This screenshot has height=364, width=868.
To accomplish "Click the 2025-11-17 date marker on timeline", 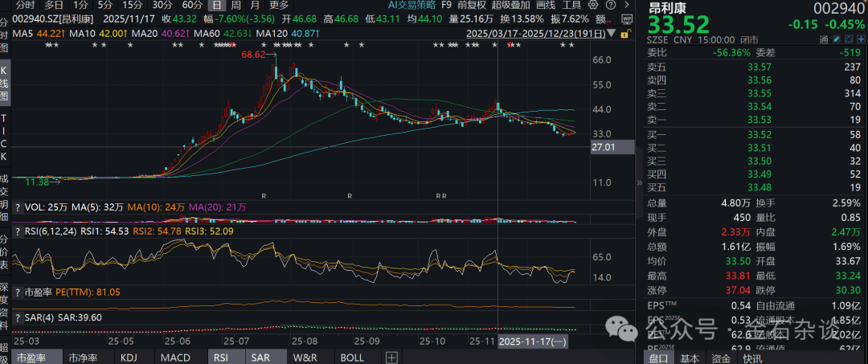I will pos(533,341).
